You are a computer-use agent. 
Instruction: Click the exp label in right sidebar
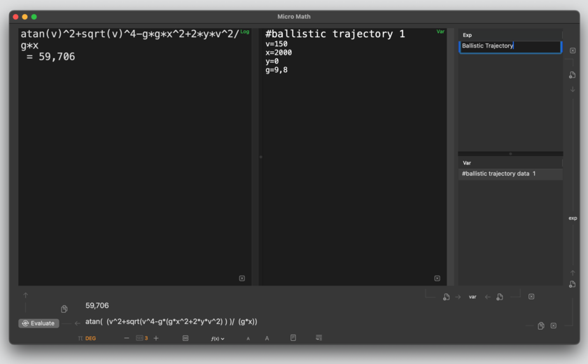(x=573, y=218)
